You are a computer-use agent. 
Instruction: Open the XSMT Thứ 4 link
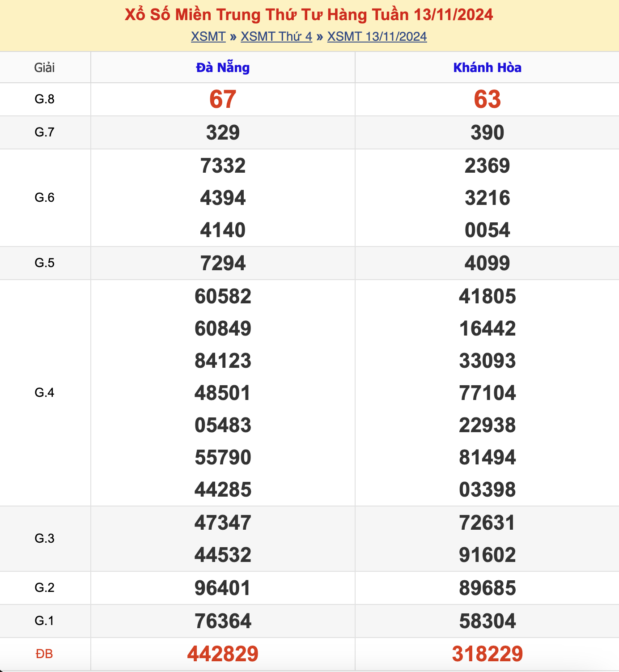(276, 36)
